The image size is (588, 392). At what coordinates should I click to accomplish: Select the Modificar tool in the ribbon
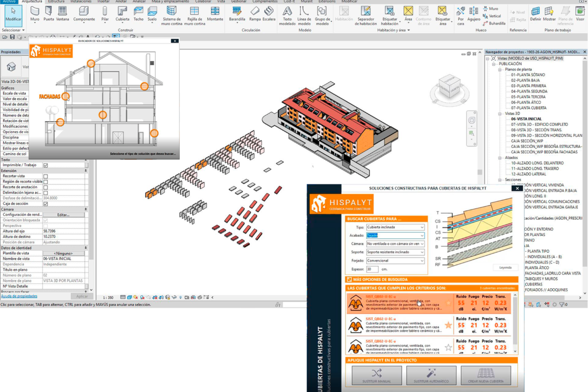click(x=13, y=15)
